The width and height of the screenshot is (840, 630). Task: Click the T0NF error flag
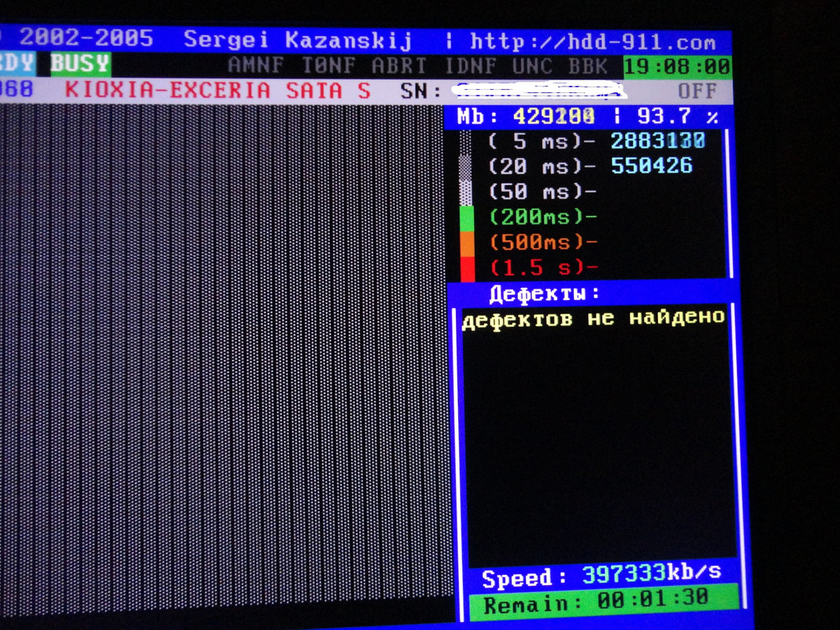[328, 65]
